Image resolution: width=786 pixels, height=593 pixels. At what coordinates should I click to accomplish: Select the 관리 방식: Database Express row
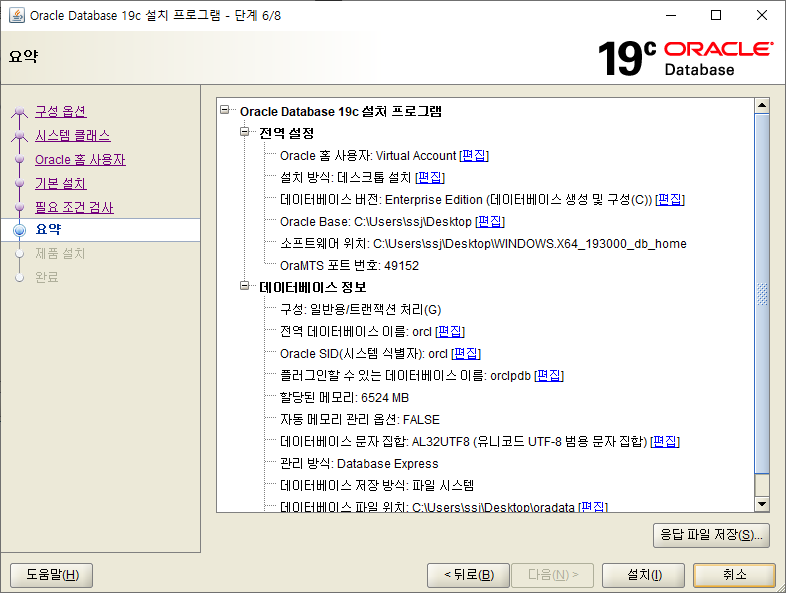point(359,464)
